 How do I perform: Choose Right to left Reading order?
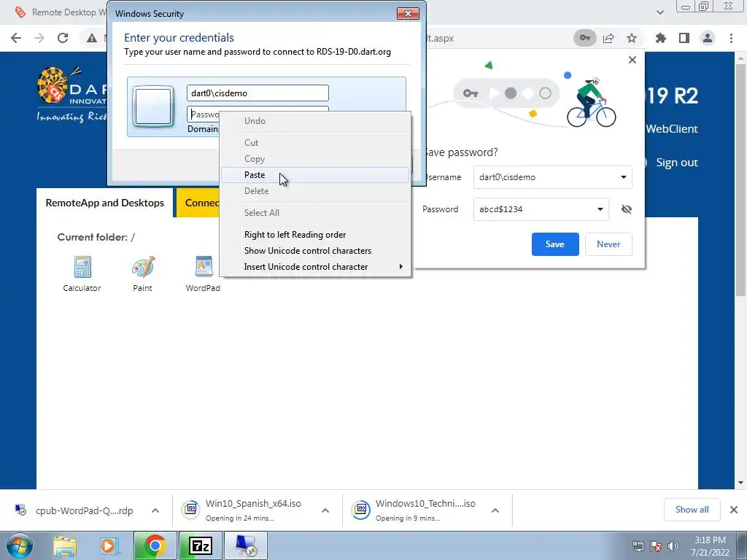coord(315,235)
